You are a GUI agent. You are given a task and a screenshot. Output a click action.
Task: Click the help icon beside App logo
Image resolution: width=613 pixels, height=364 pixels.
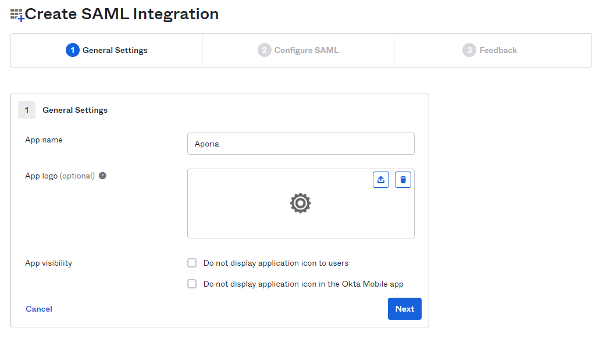point(102,176)
